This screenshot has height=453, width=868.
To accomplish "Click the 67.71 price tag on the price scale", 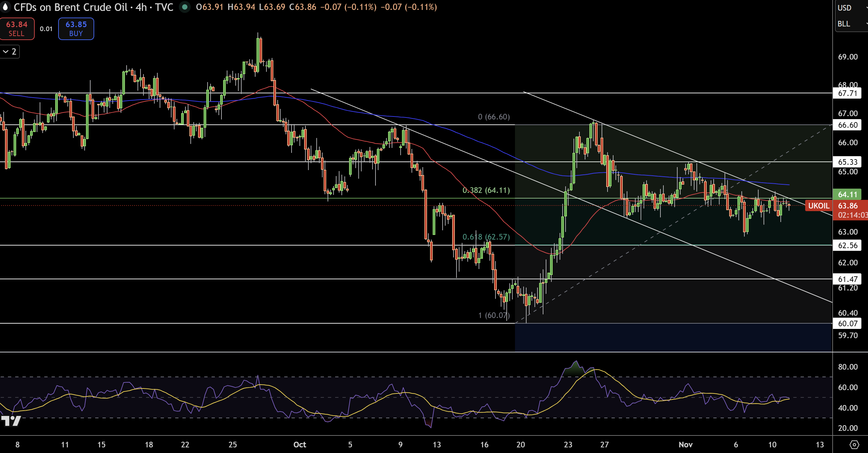I will 848,94.
